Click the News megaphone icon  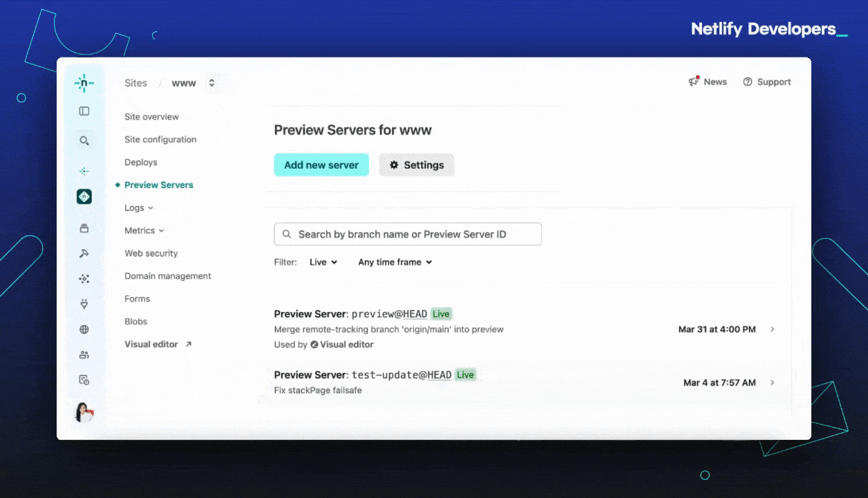[695, 81]
